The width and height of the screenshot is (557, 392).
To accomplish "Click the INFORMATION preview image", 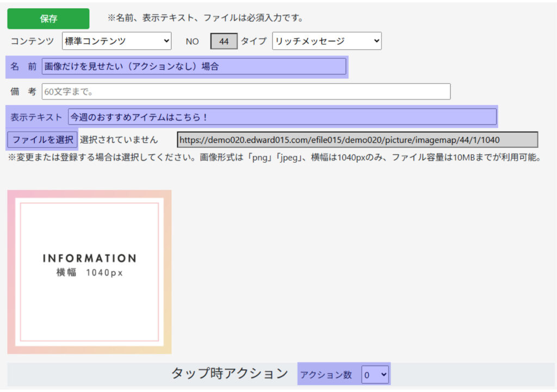I will coord(90,272).
